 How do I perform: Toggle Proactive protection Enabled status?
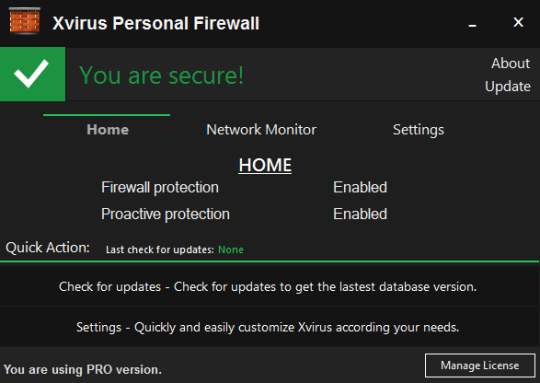(x=360, y=214)
